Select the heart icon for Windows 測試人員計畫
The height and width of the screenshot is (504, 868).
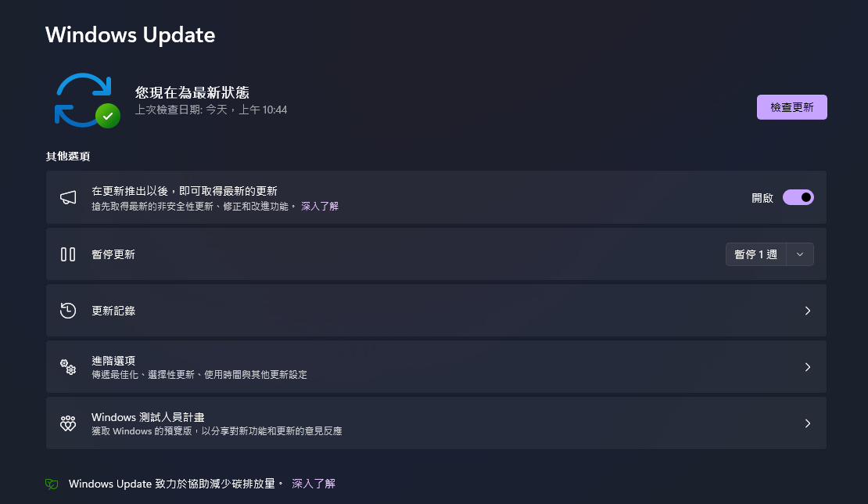(x=68, y=423)
